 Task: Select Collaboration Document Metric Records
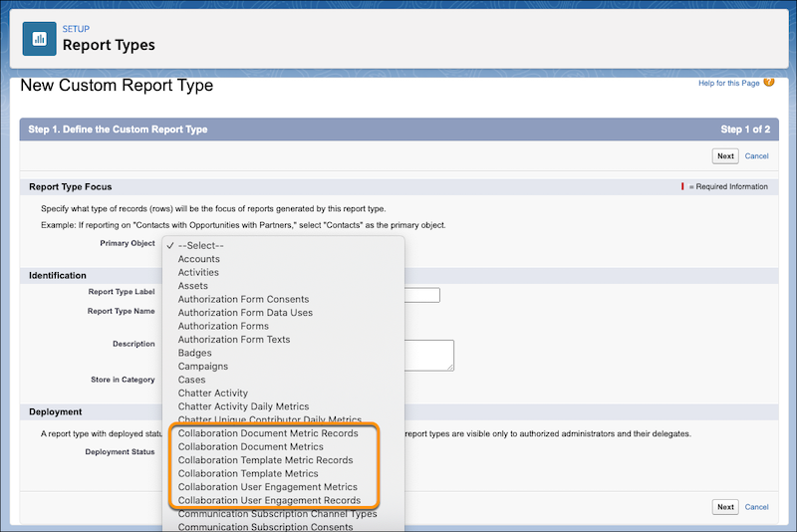283,433
